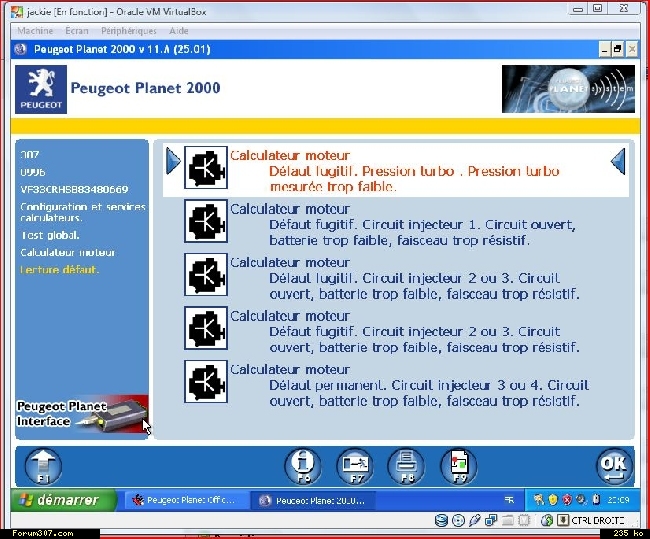The width and height of the screenshot is (650, 539).
Task: Click the red security alert shield icon
Action: tap(567, 500)
